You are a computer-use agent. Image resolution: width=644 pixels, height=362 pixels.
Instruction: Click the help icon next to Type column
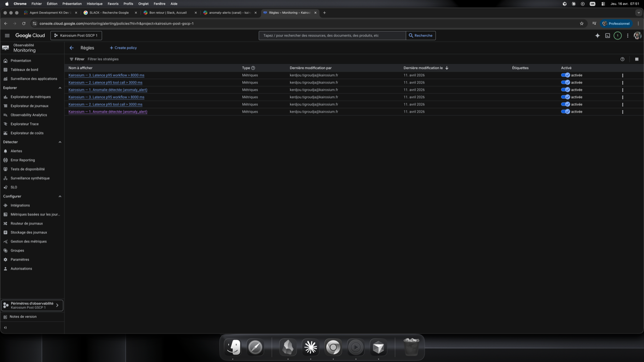253,68
